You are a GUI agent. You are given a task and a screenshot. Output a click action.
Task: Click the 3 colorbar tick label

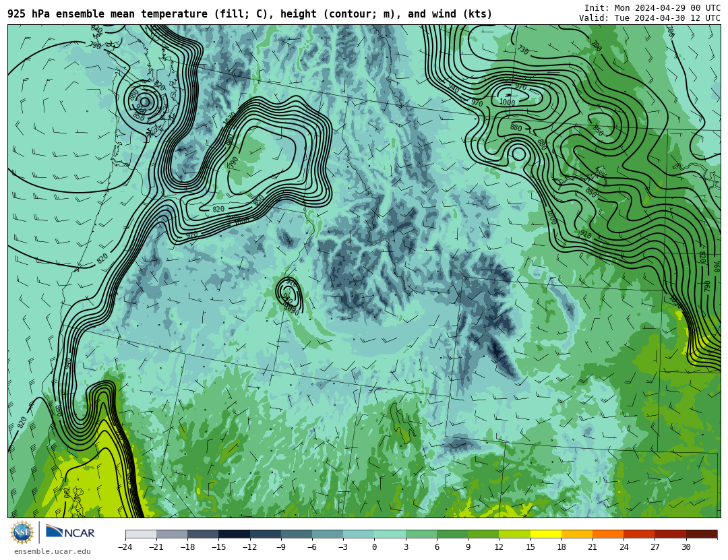406,547
